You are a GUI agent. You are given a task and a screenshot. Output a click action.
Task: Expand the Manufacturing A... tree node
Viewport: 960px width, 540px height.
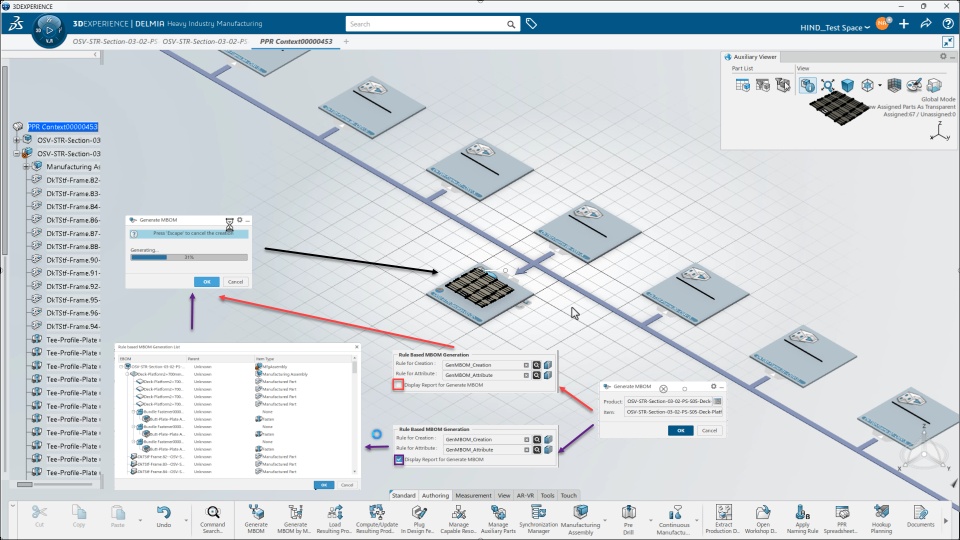(x=26, y=167)
